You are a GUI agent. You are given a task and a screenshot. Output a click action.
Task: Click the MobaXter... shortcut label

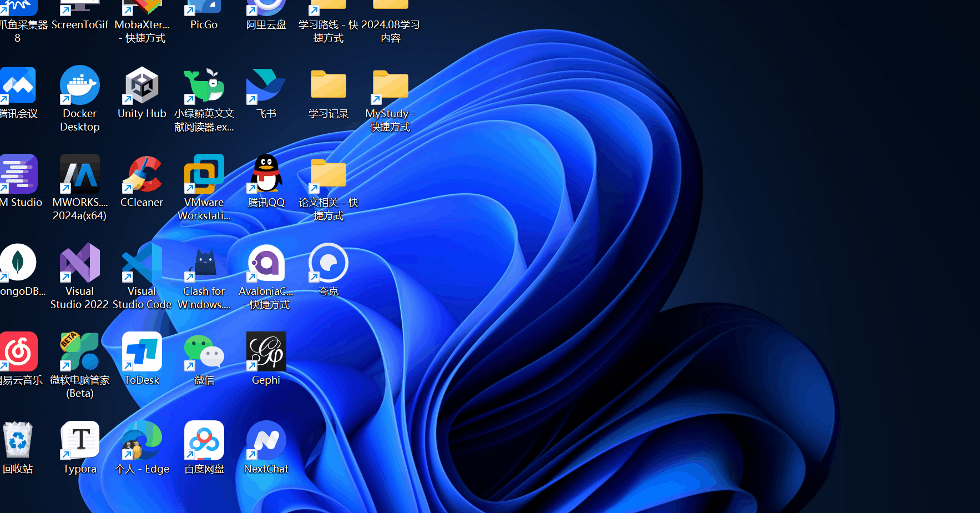(x=142, y=31)
